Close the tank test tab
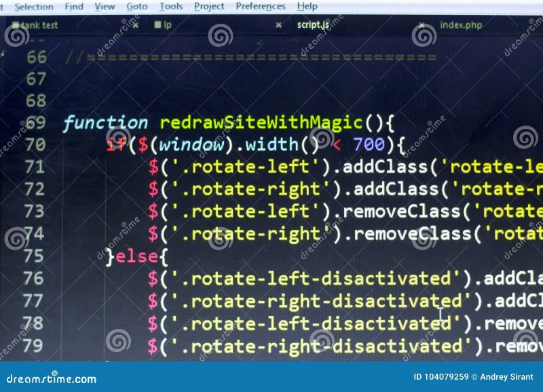Image resolution: width=543 pixels, height=392 pixels. pos(135,24)
